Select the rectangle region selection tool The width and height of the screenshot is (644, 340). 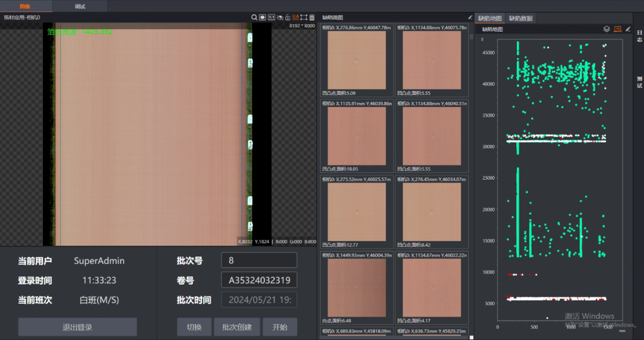pos(304,17)
